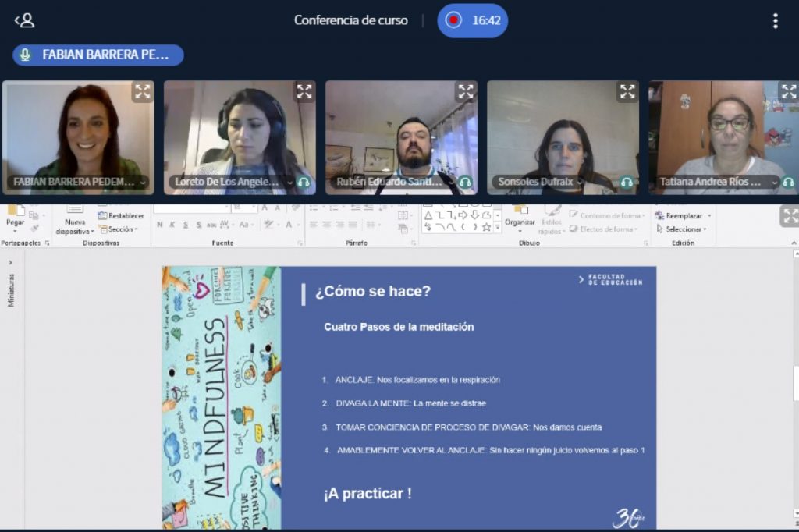Expand Sonsoles Dufraix video to fullscreen

[627, 92]
